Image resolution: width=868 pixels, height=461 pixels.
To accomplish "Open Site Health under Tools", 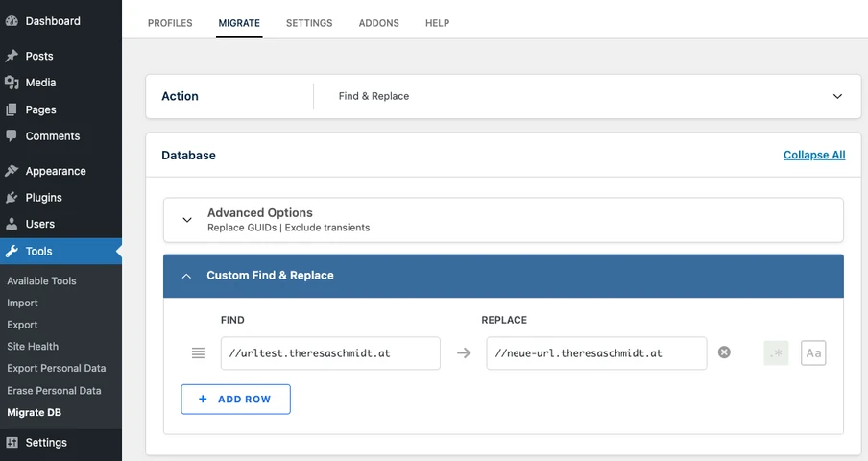I will coord(33,347).
